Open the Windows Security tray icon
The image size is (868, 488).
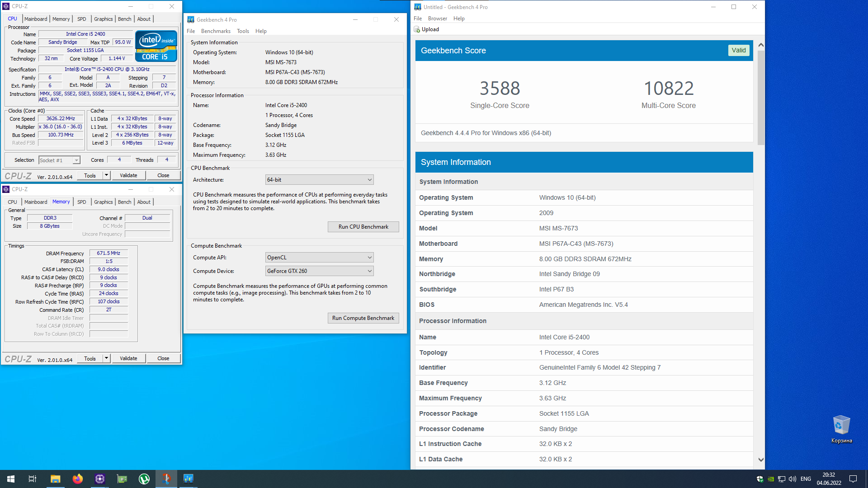(x=760, y=479)
